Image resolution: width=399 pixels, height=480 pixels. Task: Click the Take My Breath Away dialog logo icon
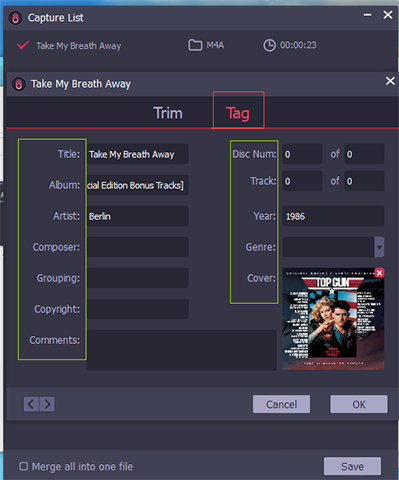[19, 84]
